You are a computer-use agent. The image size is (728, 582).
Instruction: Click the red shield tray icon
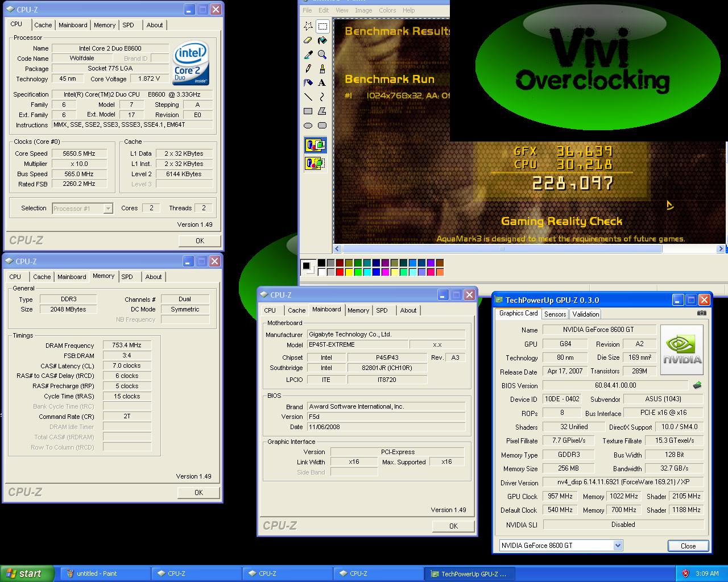click(685, 573)
